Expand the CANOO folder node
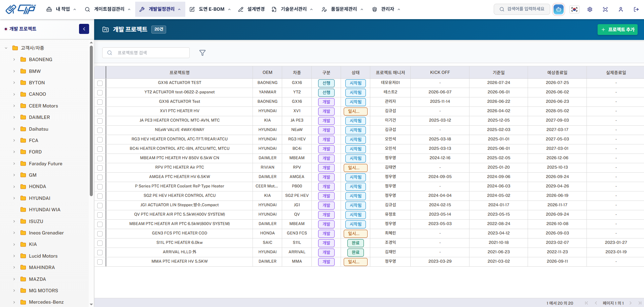The image size is (644, 307). (x=14, y=94)
